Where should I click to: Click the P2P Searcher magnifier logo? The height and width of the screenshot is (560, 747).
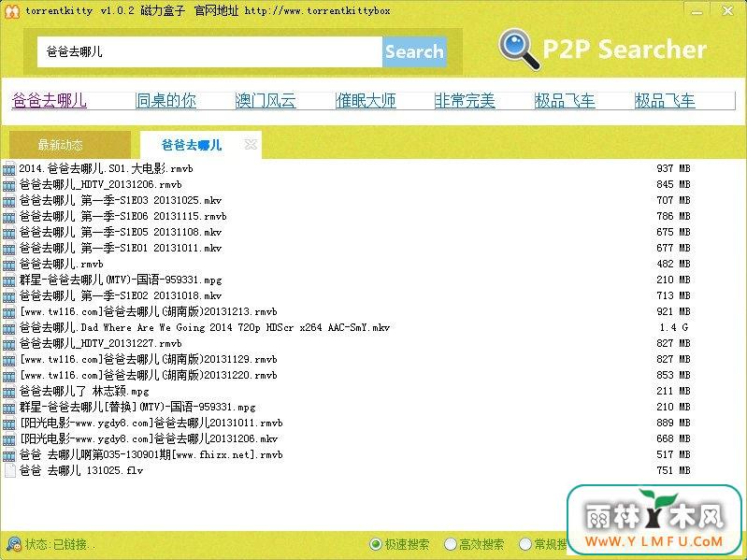tap(519, 49)
